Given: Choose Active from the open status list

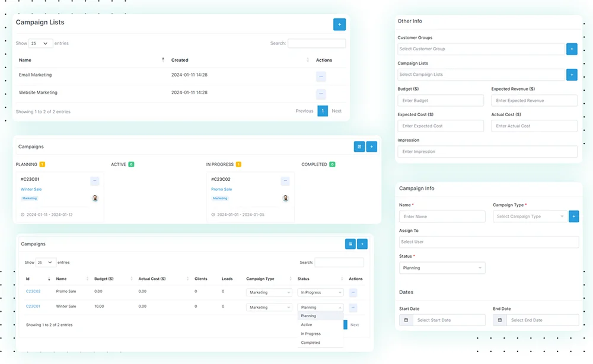Looking at the screenshot, I should coord(307,325).
